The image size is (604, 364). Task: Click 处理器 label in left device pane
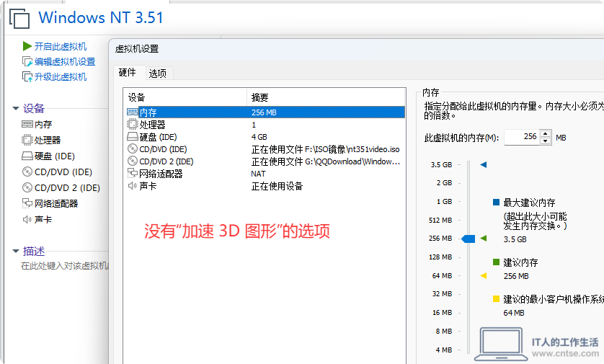click(x=48, y=141)
